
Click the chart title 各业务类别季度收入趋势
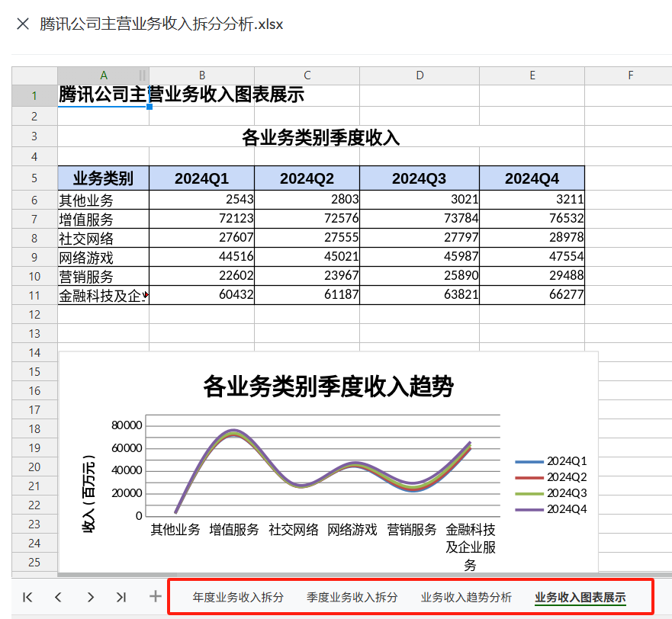click(x=328, y=386)
